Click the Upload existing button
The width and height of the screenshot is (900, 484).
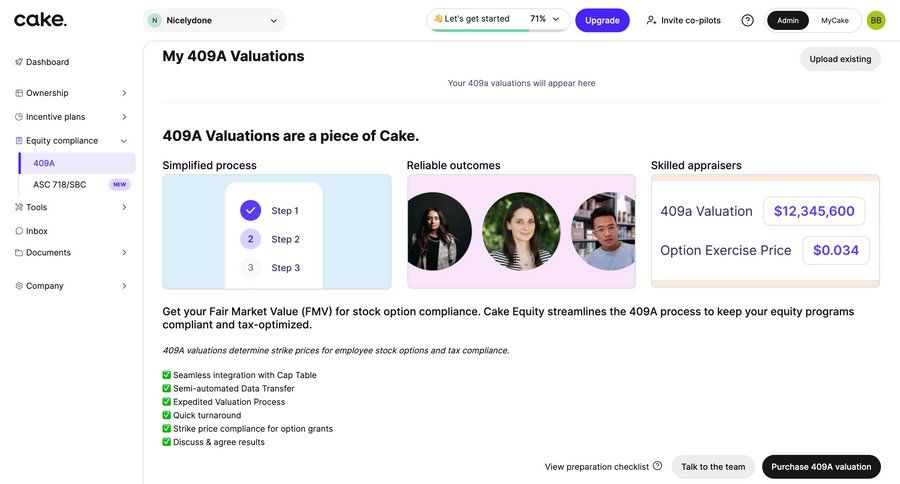[x=840, y=59]
